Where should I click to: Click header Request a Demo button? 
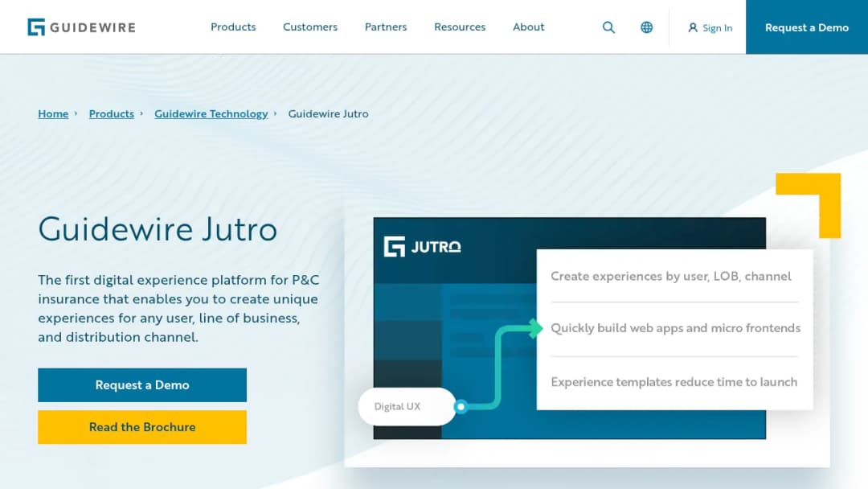click(x=807, y=27)
